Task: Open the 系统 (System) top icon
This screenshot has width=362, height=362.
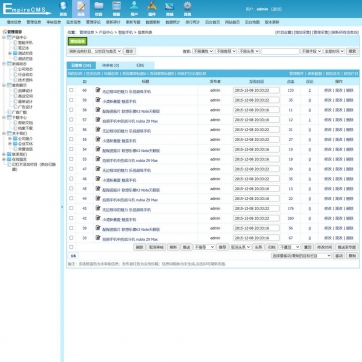Action: 63,8
